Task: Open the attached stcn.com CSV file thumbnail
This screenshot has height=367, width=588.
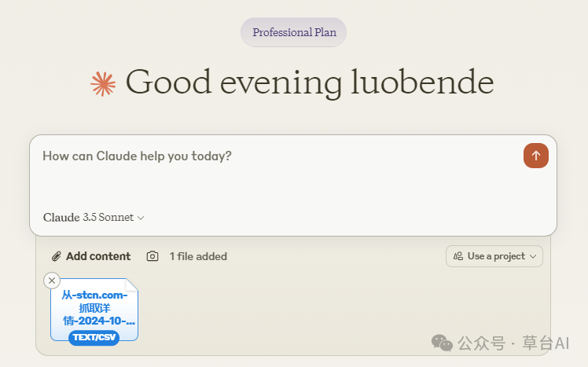Action: tap(94, 310)
